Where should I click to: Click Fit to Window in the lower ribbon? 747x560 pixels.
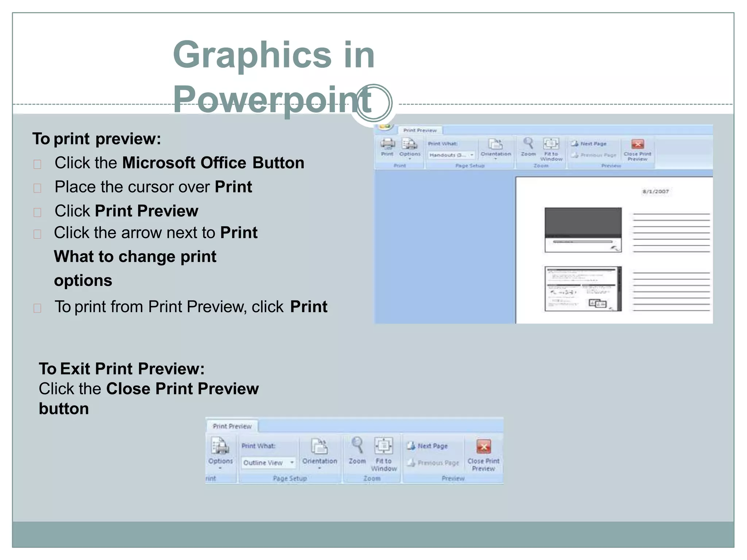click(384, 454)
